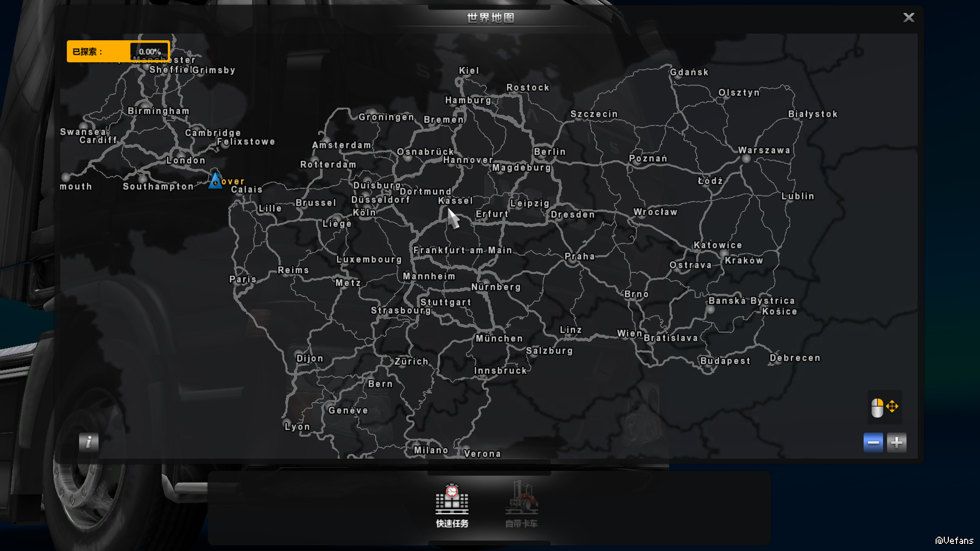
Task: Click the map zoom in plus button
Action: [x=896, y=442]
